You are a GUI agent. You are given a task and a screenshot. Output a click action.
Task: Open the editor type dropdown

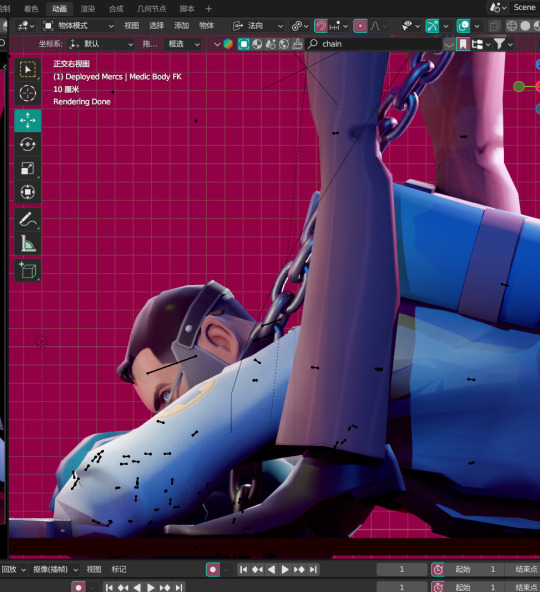coord(25,26)
